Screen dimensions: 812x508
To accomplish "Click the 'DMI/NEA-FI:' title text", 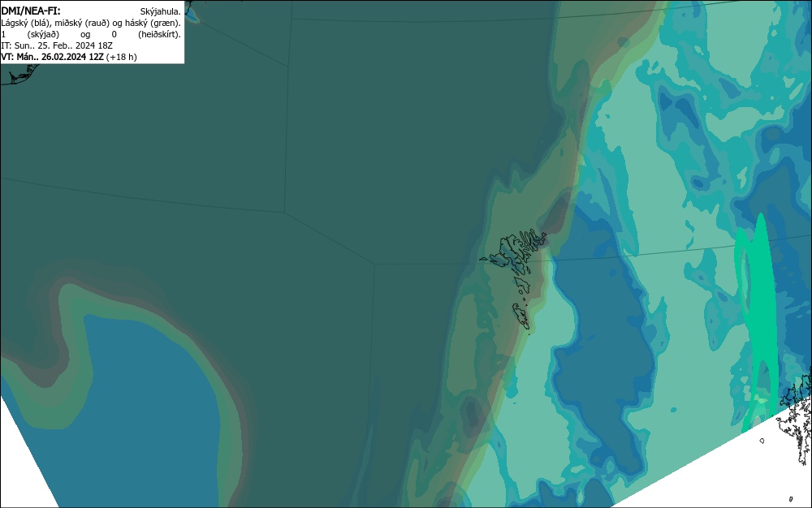I will tap(31, 11).
